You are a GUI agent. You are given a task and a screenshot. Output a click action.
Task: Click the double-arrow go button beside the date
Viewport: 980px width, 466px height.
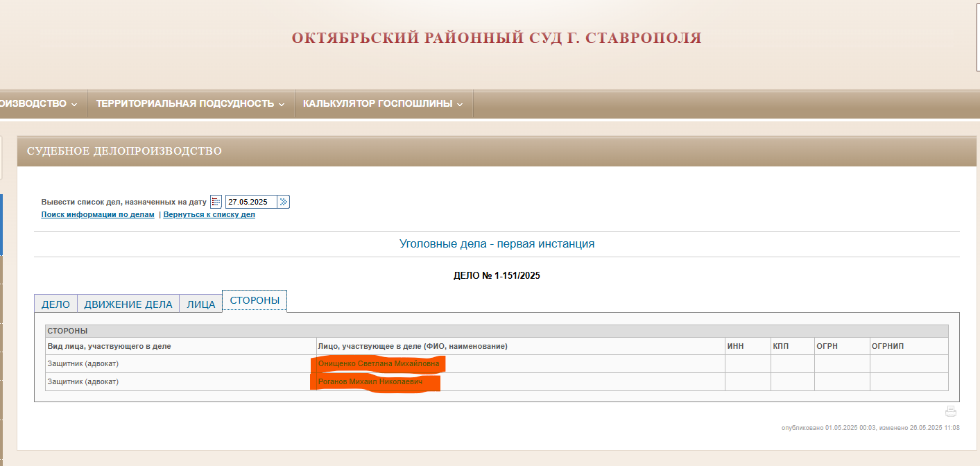(x=283, y=202)
